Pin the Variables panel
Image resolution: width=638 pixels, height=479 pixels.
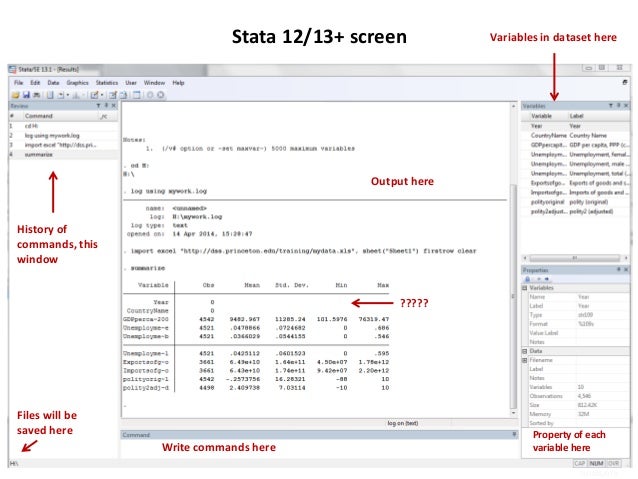pyautogui.click(x=618, y=105)
